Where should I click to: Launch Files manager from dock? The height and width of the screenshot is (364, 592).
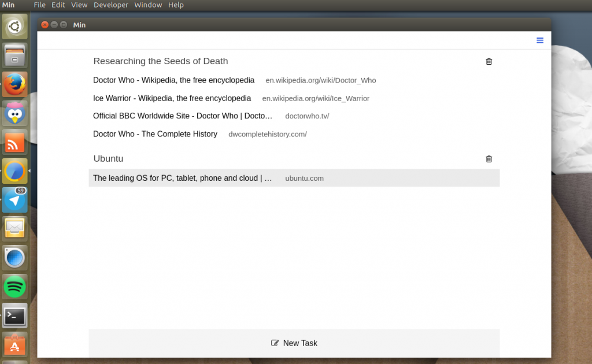14,55
